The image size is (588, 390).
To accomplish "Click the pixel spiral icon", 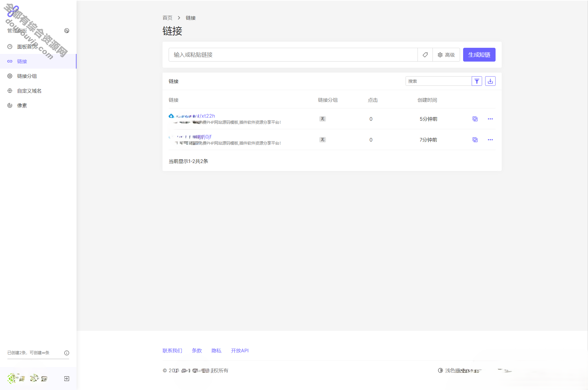I will 10,105.
